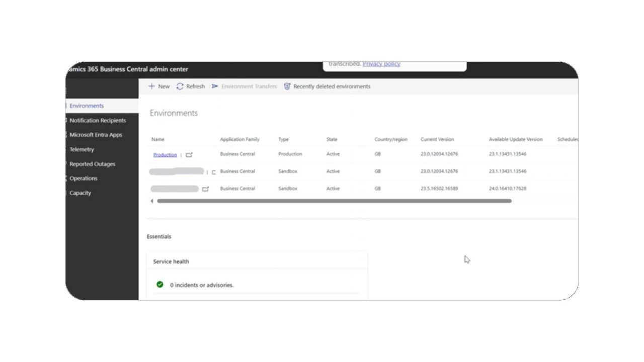Viewport: 644px width, 362px height.
Task: Collapse the navigation sidebar
Action: [67, 89]
